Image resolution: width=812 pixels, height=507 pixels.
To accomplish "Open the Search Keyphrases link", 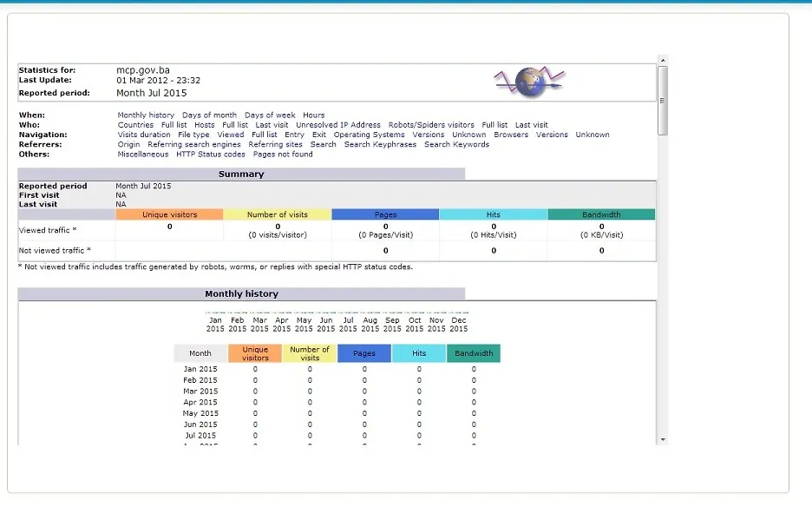I will [380, 145].
